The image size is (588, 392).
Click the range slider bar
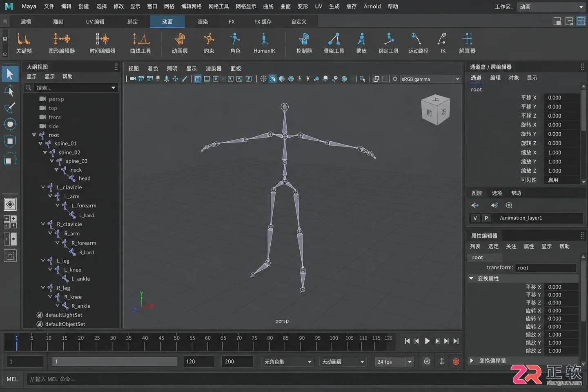coord(115,362)
